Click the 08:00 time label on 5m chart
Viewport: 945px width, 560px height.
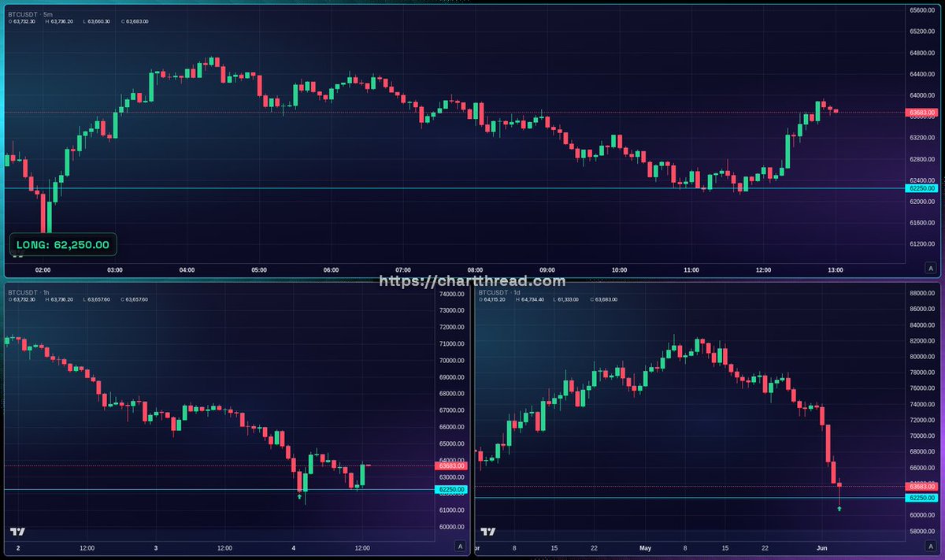tap(475, 269)
